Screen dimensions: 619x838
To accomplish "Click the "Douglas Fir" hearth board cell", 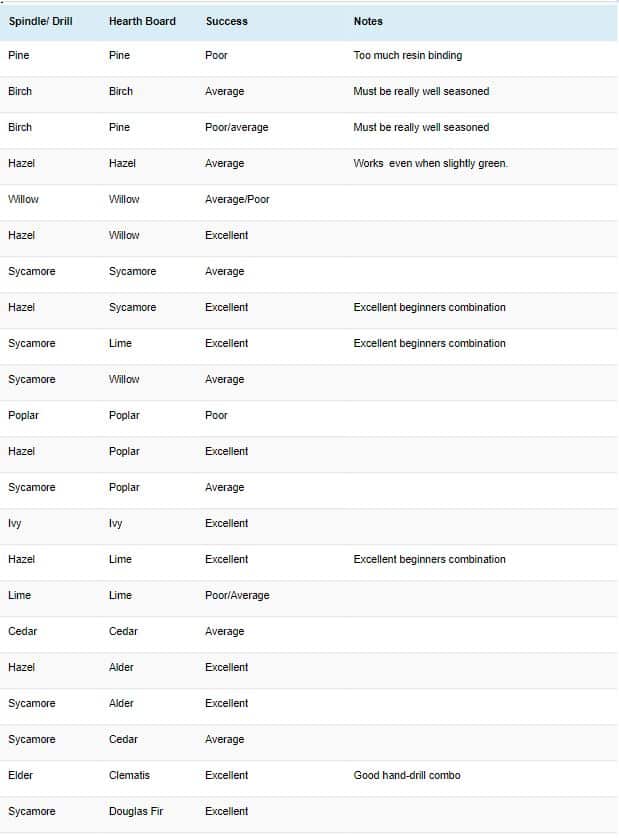I will pyautogui.click(x=135, y=811).
